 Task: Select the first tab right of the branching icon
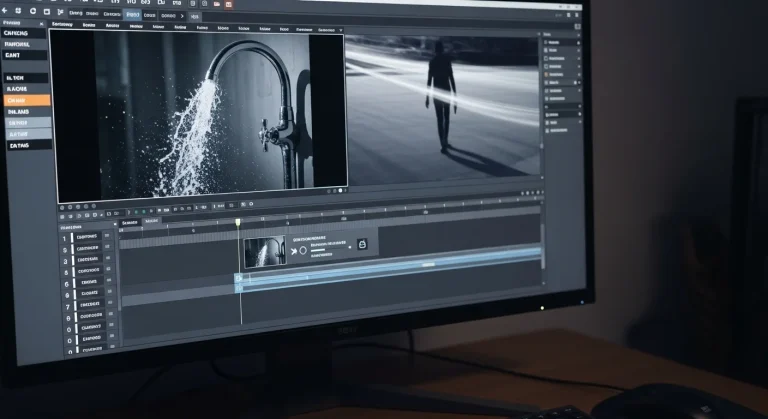75,13
